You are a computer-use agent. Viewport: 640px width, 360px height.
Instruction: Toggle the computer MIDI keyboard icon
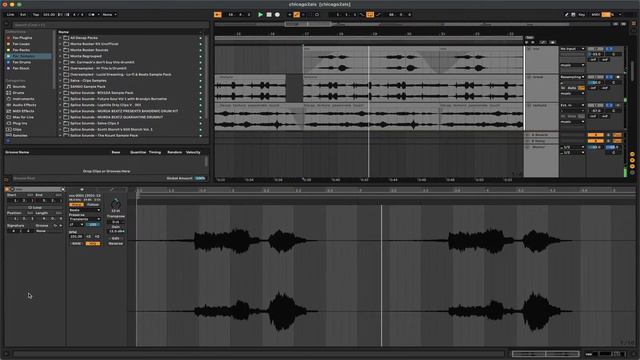[x=573, y=14]
